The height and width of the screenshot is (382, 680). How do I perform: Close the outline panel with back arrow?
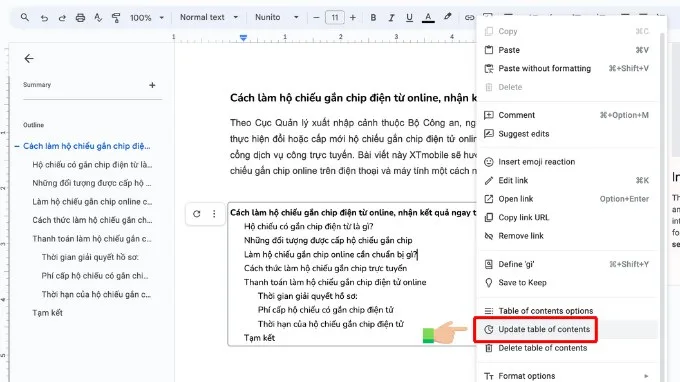coord(29,59)
